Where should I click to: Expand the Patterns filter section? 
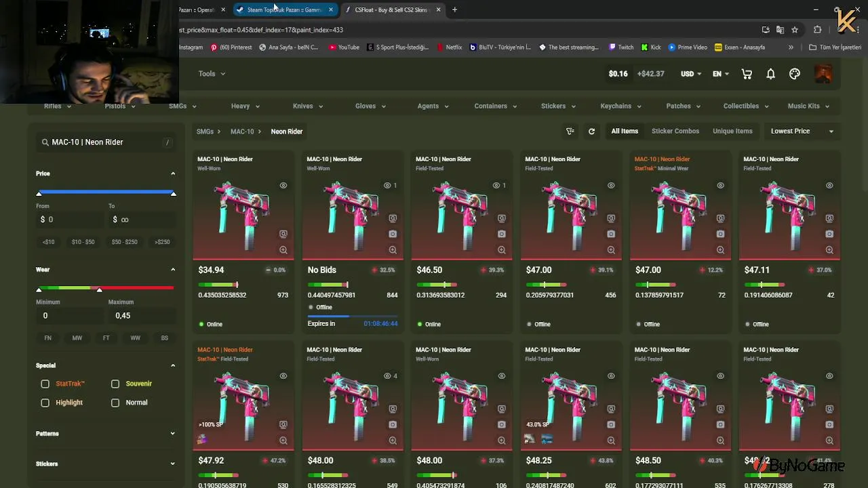coord(105,434)
